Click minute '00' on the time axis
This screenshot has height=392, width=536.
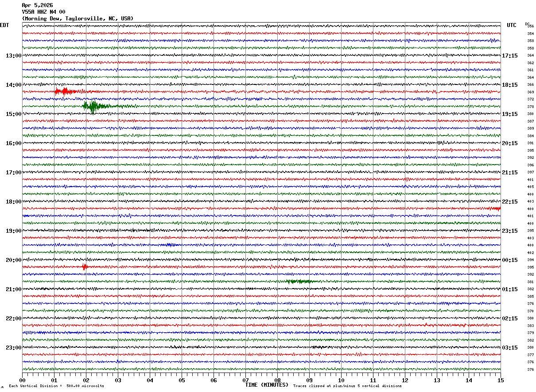[22, 380]
